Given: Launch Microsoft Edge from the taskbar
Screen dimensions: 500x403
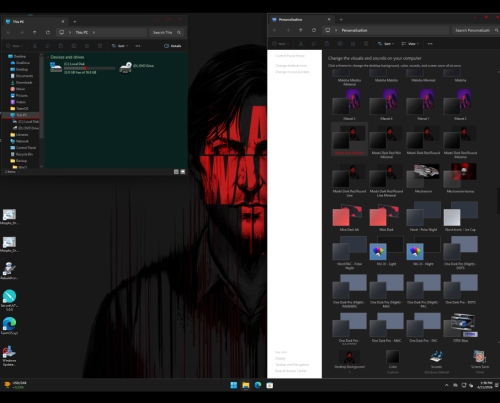Looking at the screenshot, I should click(258, 385).
